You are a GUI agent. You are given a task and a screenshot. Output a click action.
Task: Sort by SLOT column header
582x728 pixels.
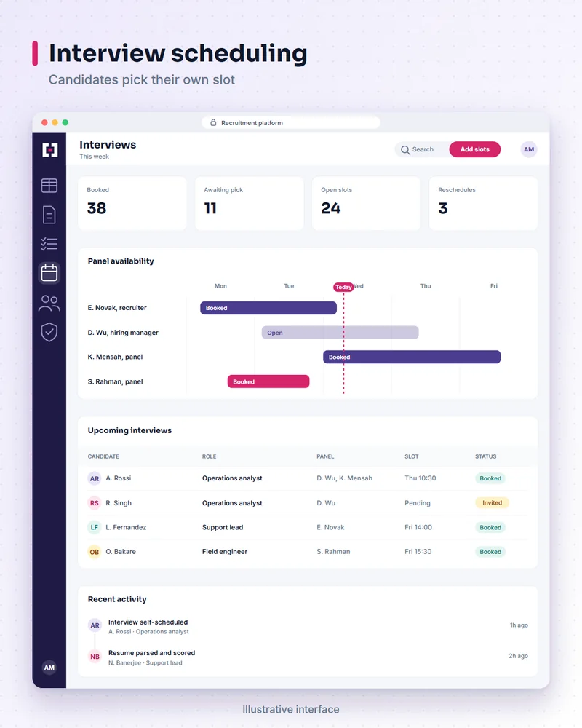click(412, 456)
